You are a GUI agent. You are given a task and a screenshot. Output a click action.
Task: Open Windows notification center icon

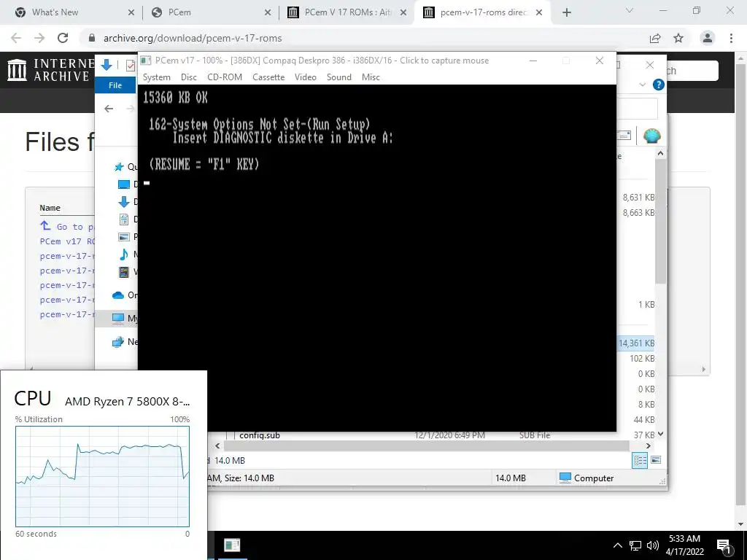[724, 545]
